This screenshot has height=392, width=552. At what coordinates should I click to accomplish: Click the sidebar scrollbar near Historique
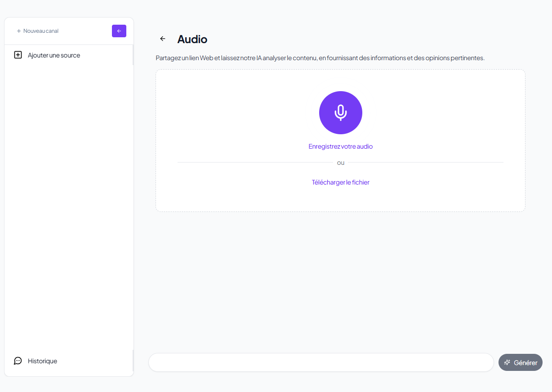(133, 361)
